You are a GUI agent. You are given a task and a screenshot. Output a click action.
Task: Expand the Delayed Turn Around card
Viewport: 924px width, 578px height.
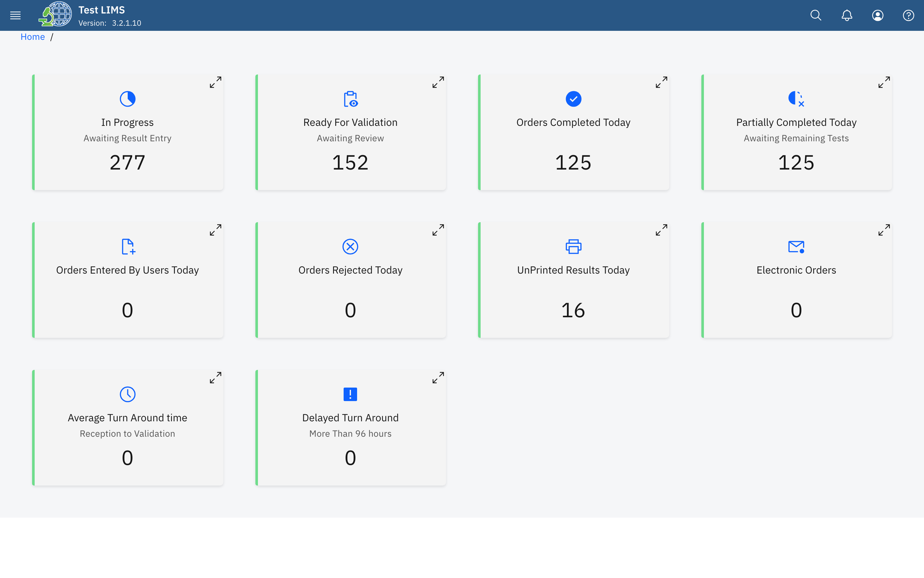pyautogui.click(x=438, y=378)
